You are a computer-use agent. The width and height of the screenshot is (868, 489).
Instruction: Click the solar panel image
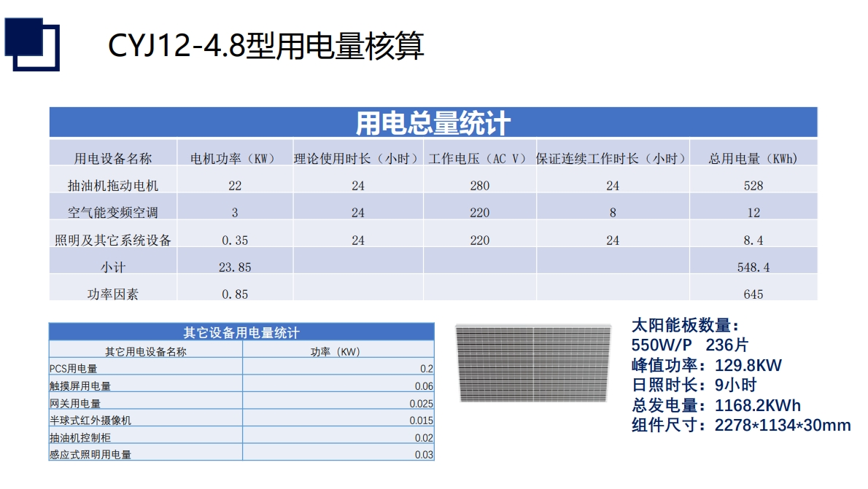point(533,364)
